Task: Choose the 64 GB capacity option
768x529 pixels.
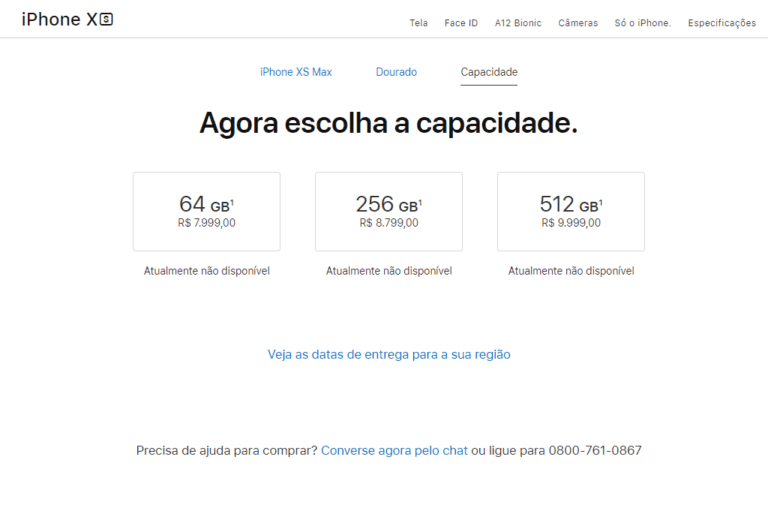Action: click(x=206, y=211)
